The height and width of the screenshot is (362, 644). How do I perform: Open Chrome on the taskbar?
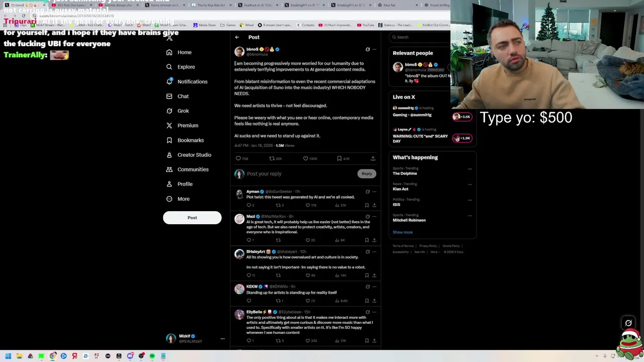tap(52, 356)
